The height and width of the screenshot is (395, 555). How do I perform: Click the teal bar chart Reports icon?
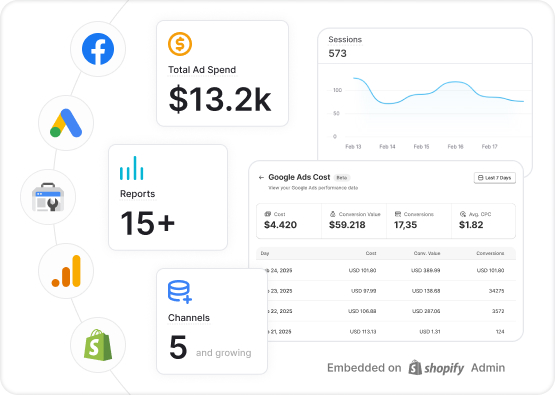coord(132,168)
